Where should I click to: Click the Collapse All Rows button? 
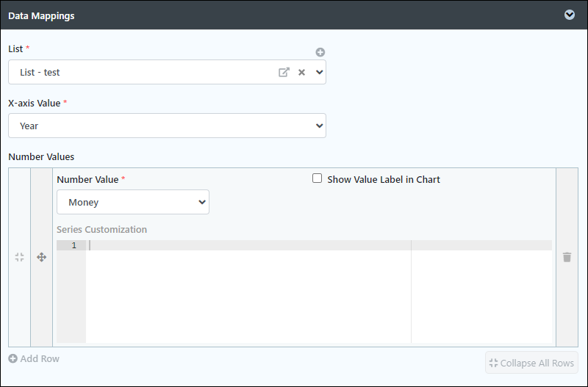pyautogui.click(x=531, y=363)
